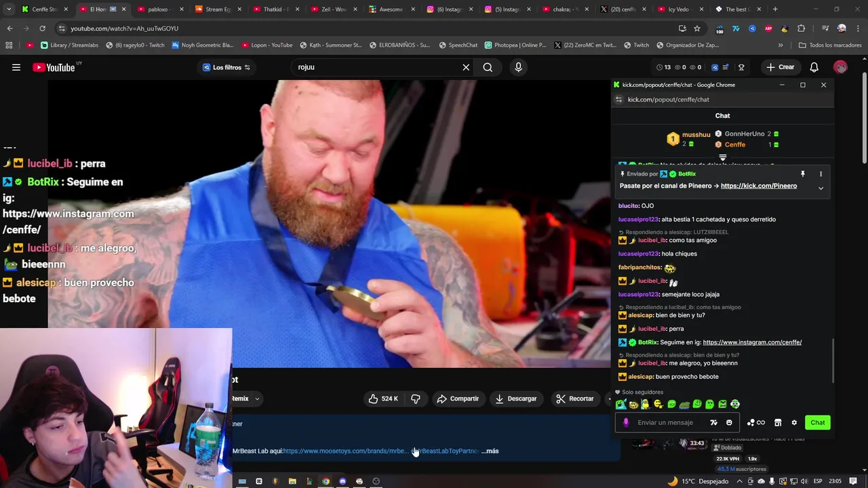Open the pinned message three-dot menu
Screen dimensions: 868x488
(x=821, y=174)
